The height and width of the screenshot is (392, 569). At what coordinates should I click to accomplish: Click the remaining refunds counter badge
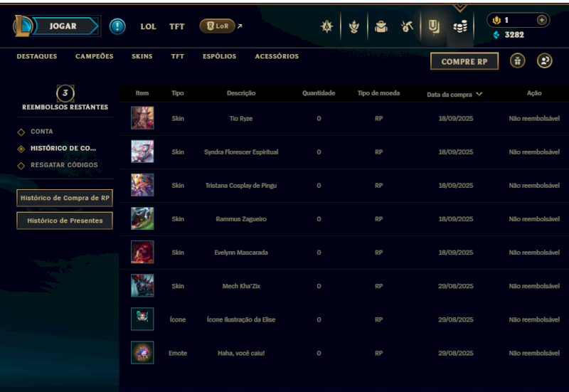tap(65, 93)
